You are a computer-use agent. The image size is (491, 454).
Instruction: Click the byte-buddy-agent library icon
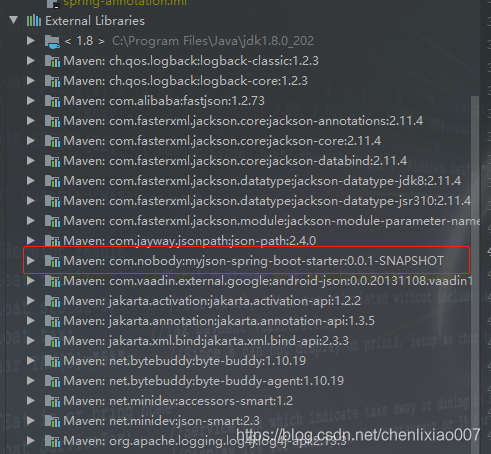click(x=52, y=381)
